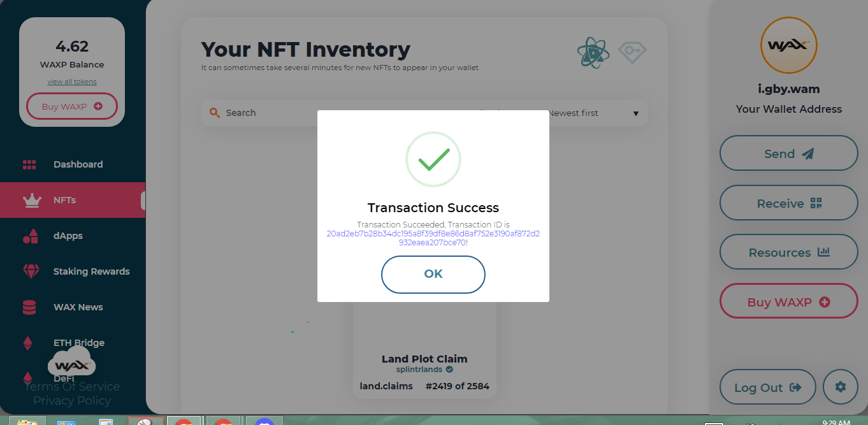Expand the Newest first sort dropdown
868x425 pixels.
594,113
